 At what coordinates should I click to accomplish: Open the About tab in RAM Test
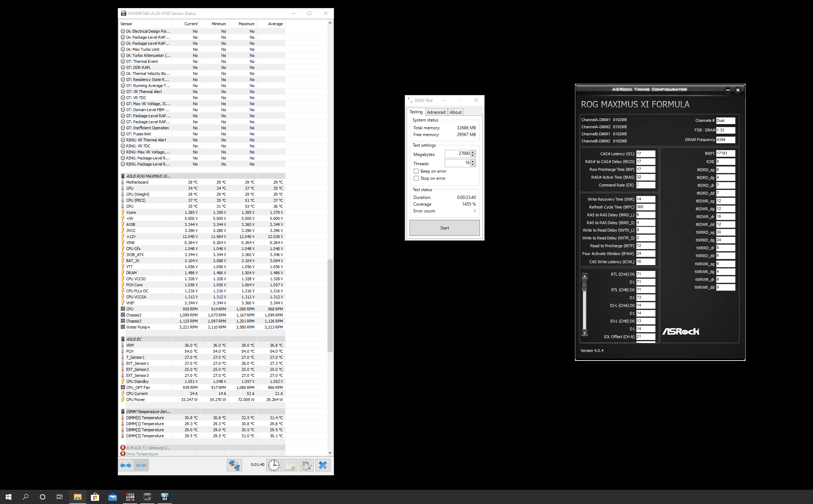pos(456,112)
